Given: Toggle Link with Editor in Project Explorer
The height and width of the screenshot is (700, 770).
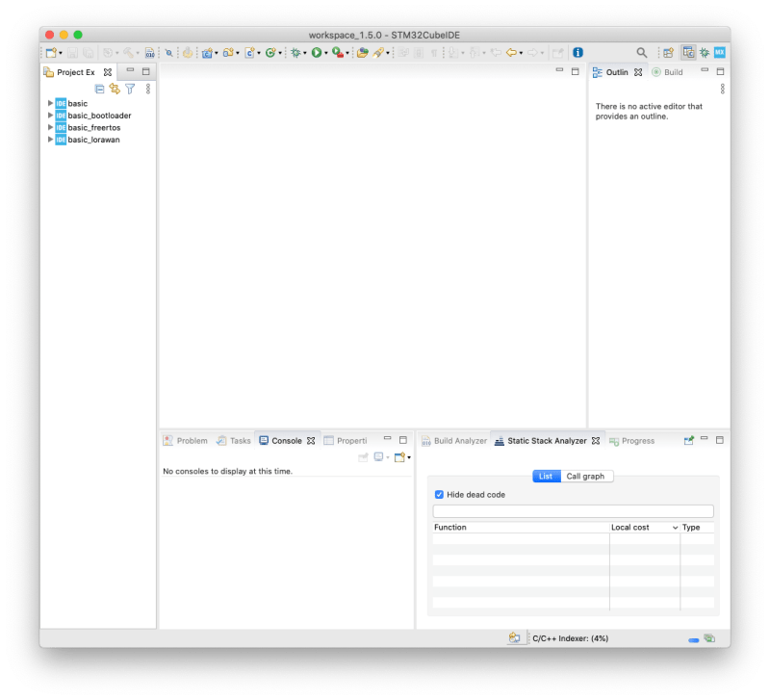Looking at the screenshot, I should [115, 89].
